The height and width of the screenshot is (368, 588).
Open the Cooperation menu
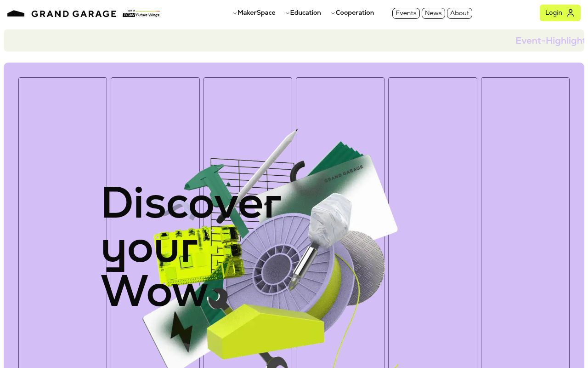[355, 13]
